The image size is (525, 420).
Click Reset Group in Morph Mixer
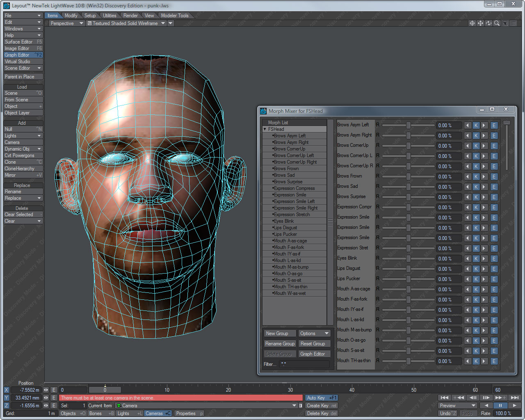[314, 343]
